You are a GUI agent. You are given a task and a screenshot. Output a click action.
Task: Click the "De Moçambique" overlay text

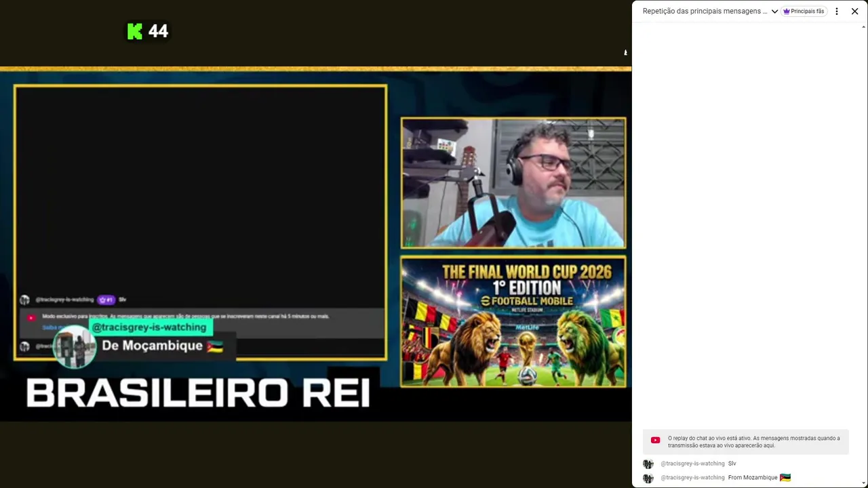click(x=153, y=346)
